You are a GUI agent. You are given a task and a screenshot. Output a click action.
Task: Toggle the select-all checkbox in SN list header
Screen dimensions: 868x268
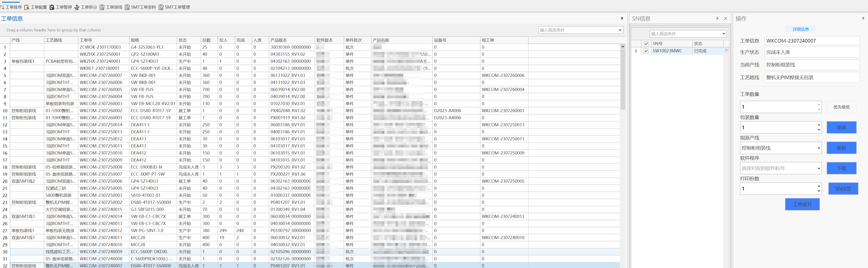point(646,44)
